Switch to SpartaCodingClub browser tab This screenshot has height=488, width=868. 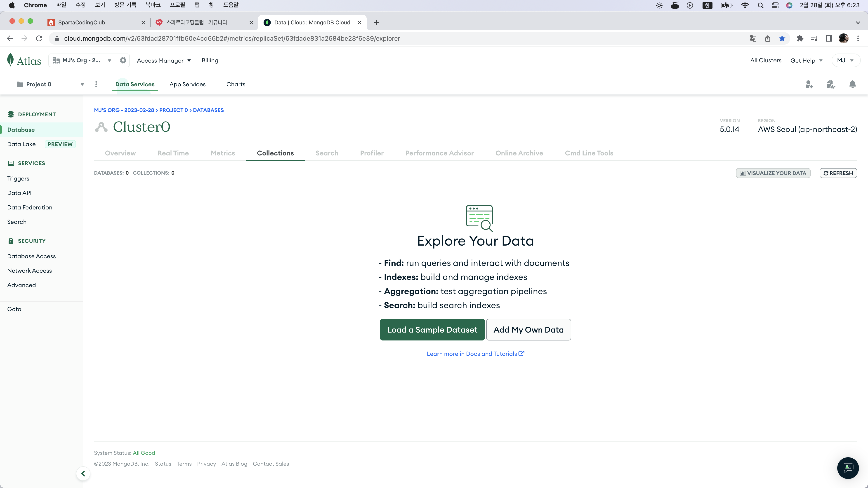[96, 23]
